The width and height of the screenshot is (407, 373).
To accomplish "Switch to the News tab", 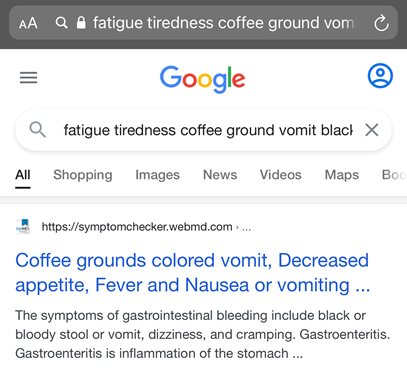I will (220, 175).
